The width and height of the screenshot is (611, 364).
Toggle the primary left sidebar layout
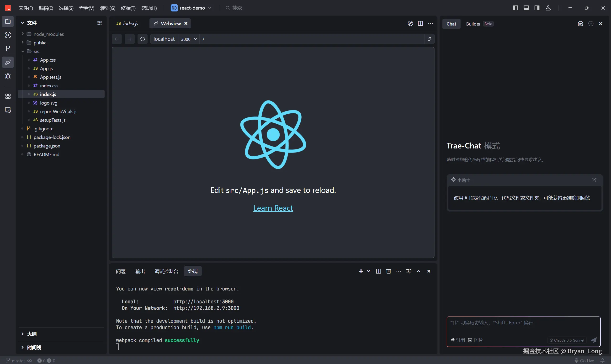click(515, 8)
